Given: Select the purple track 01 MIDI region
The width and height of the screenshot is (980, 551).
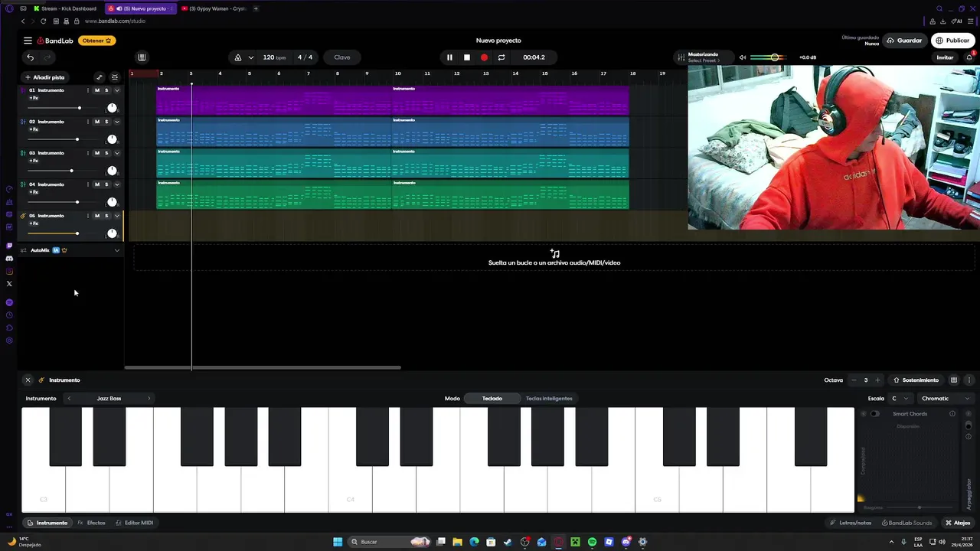Looking at the screenshot, I should pyautogui.click(x=274, y=100).
